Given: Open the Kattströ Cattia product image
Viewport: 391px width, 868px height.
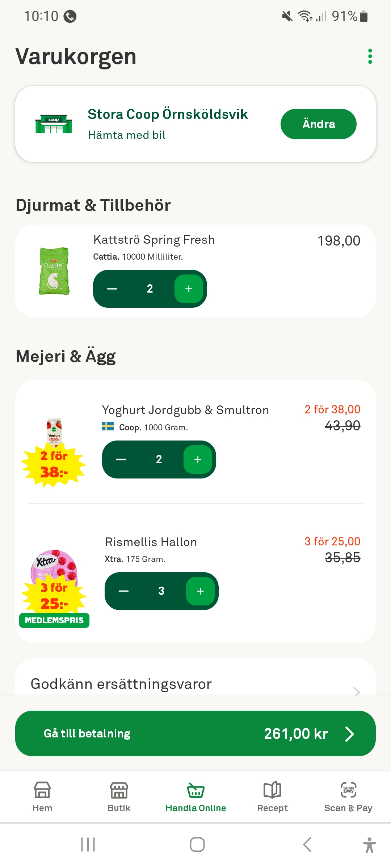Looking at the screenshot, I should point(54,271).
